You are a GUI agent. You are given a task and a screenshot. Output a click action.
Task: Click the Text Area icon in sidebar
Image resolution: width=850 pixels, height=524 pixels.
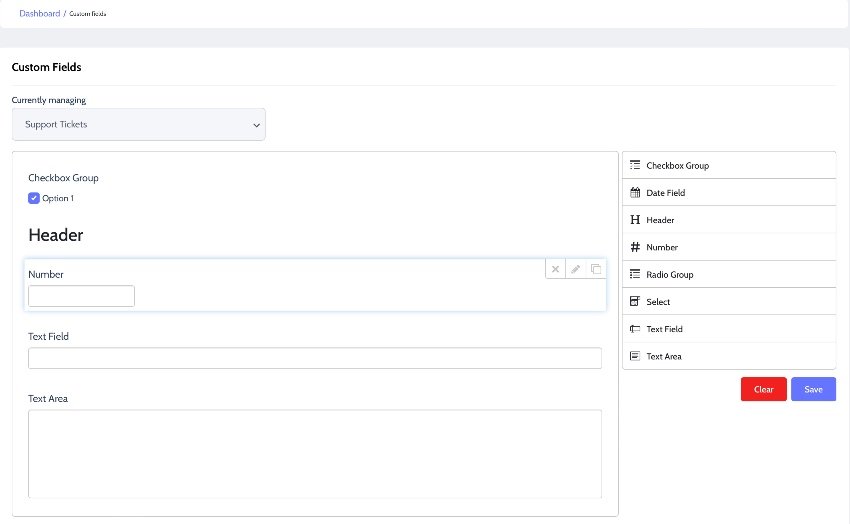point(635,356)
